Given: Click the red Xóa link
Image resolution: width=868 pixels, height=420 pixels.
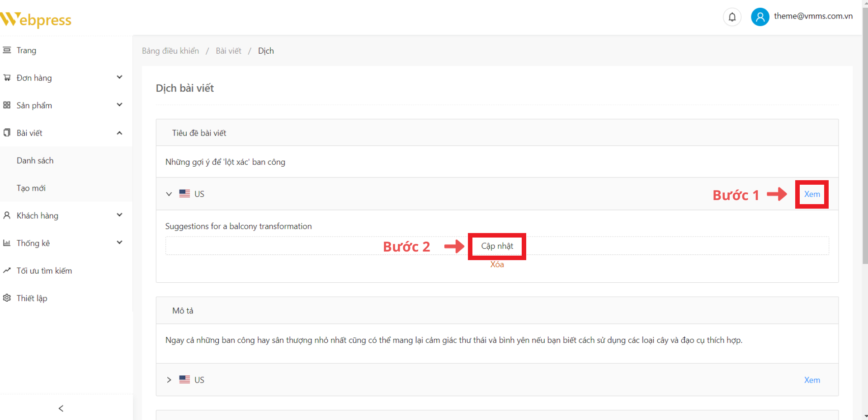Looking at the screenshot, I should 497,265.
